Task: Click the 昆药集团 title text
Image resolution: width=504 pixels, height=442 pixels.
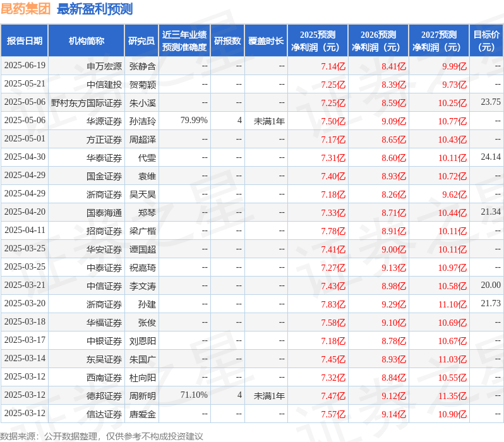Action: coord(26,9)
